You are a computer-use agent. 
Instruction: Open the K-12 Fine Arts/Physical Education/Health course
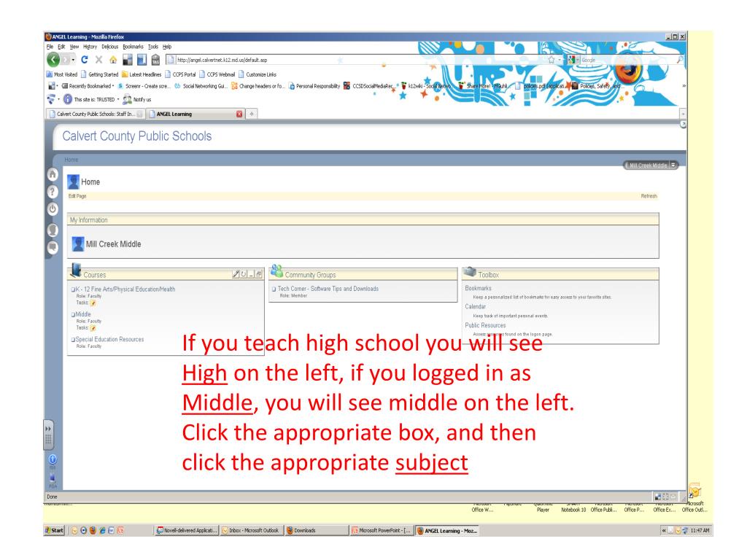[x=125, y=289]
